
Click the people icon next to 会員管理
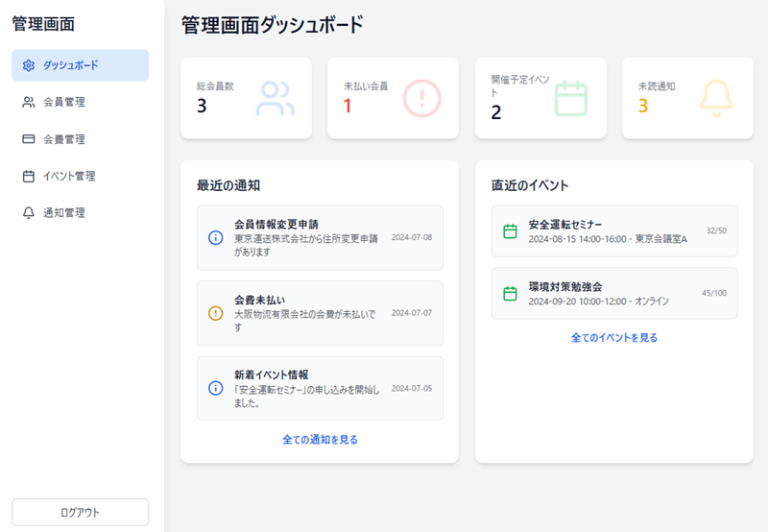(x=29, y=102)
